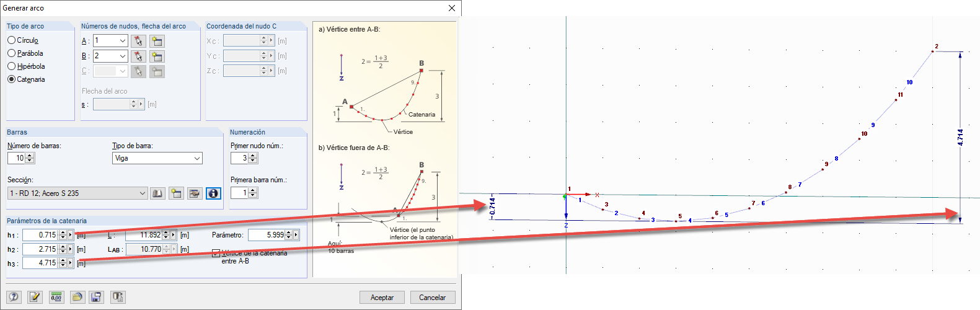Click the h3 input field showing 4.715
Screen dimensions: 980x310
pos(41,263)
